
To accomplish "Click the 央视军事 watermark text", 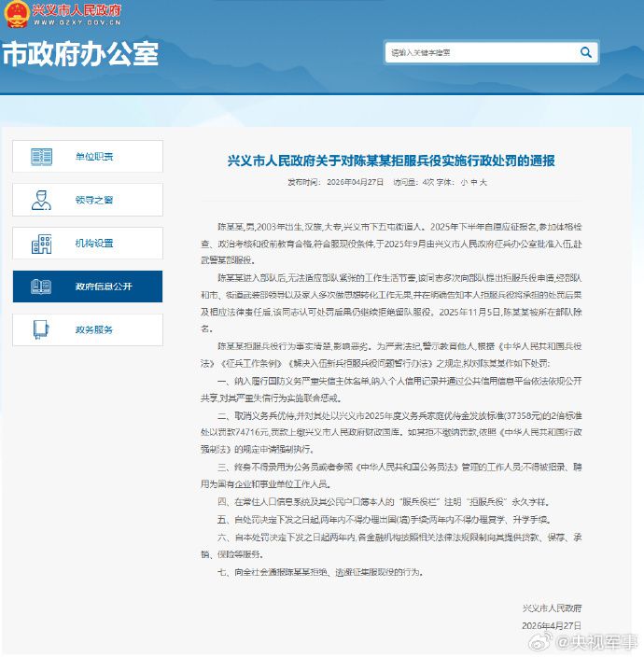I will [598, 642].
